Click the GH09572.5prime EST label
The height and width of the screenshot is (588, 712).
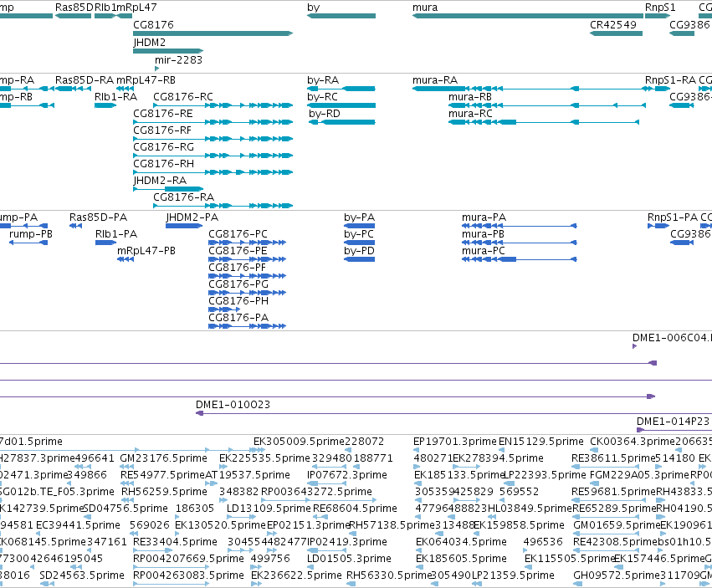[616, 575]
